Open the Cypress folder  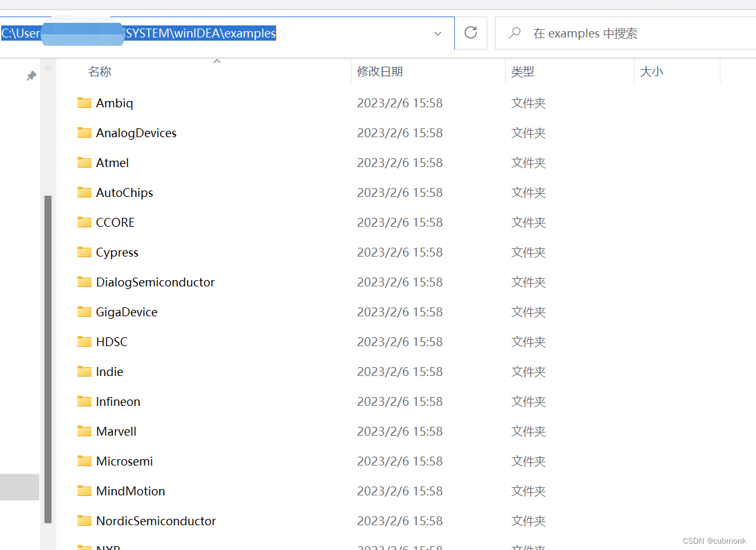(x=117, y=252)
